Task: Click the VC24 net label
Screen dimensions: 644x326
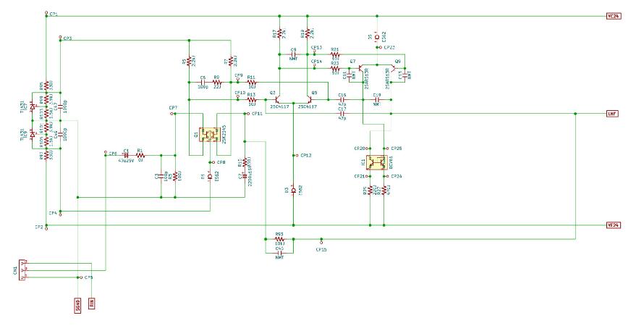Action: click(x=614, y=16)
